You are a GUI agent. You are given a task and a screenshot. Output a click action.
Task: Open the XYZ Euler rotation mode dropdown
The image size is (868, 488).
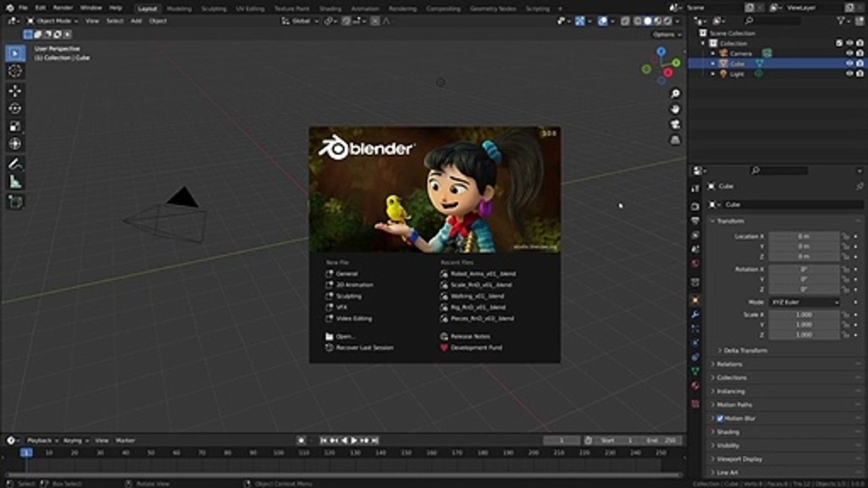(x=804, y=302)
